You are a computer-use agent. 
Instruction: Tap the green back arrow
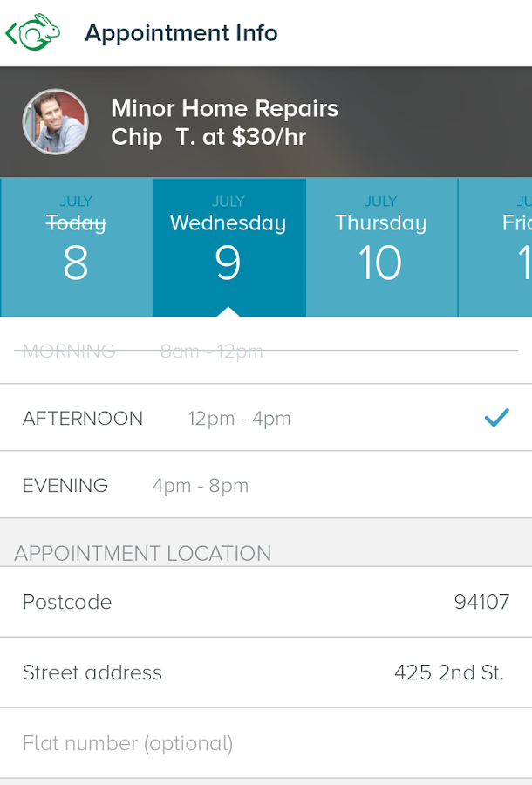coord(12,31)
